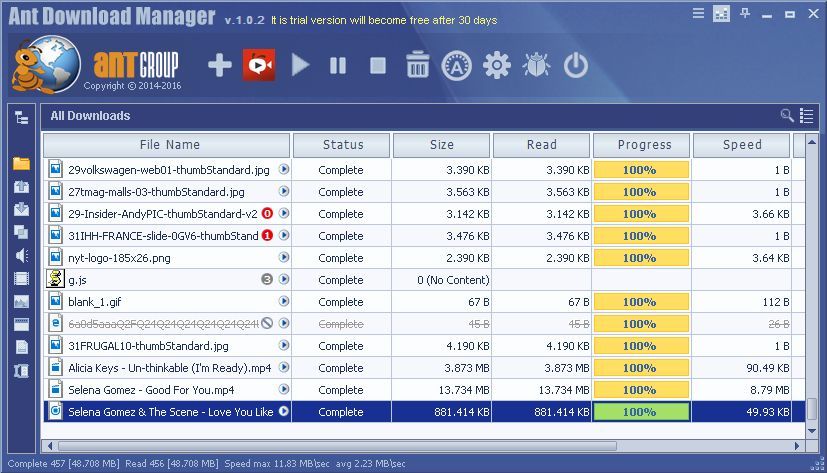Screen dimensions: 827x473
Task: Click play arrow next to blank_1.gif
Action: tap(284, 301)
